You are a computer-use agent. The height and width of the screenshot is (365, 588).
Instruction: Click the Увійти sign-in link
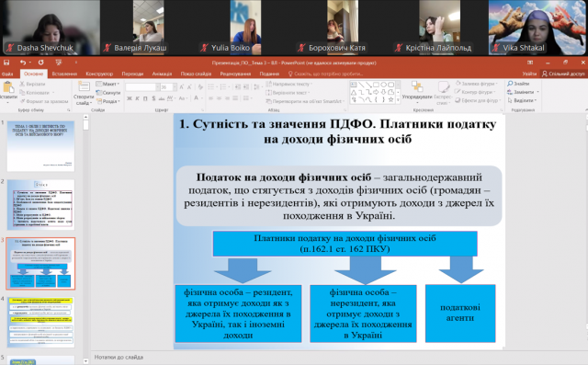529,74
